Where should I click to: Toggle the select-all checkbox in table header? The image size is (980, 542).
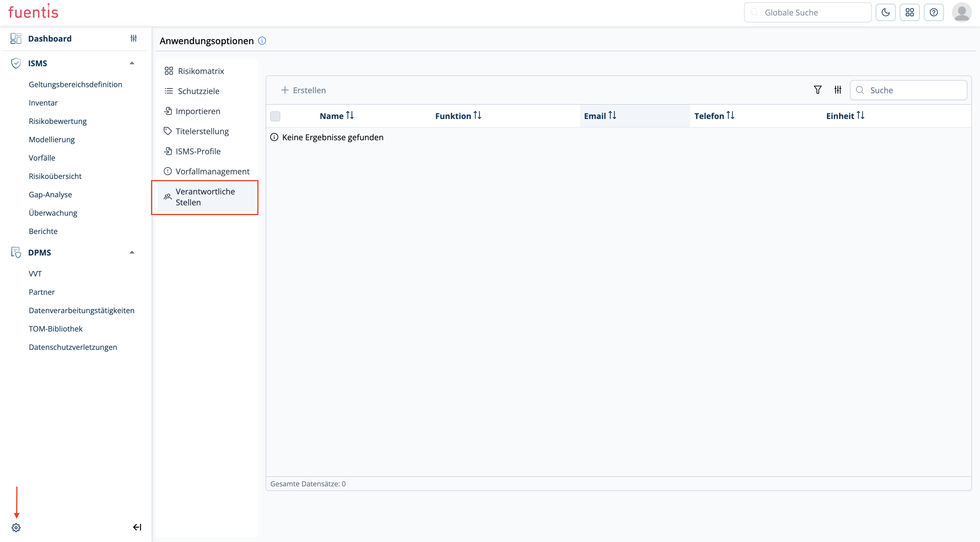275,116
